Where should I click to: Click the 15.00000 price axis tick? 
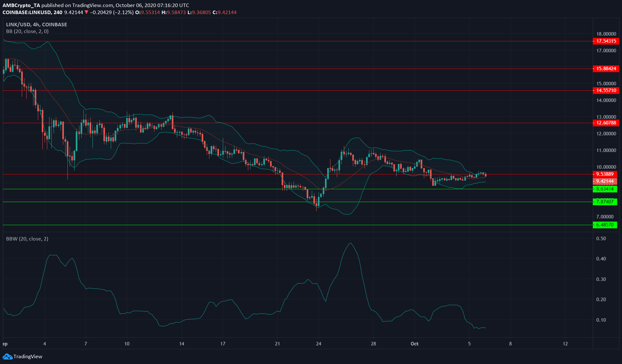point(606,83)
